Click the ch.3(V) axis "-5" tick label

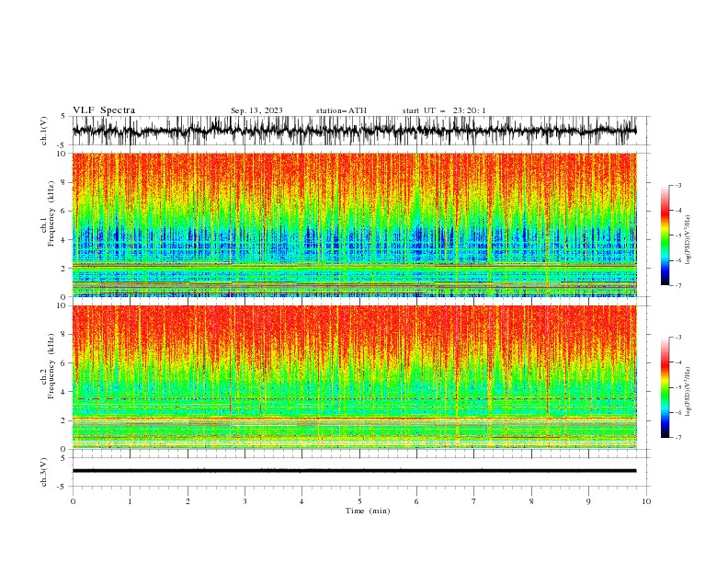63,487
